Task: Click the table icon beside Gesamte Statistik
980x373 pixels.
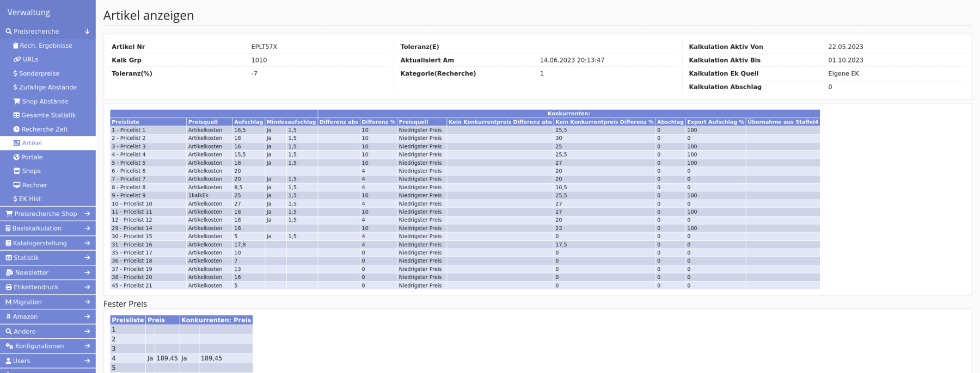Action: pyautogui.click(x=16, y=115)
